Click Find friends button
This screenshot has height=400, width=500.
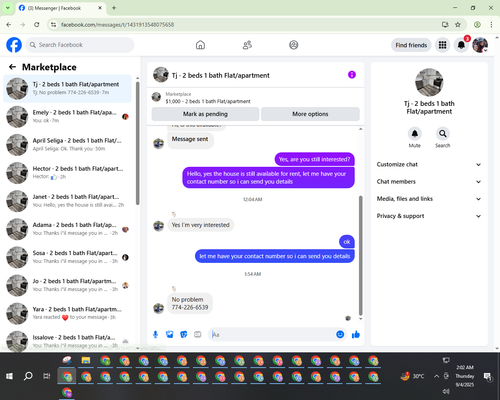pyautogui.click(x=411, y=45)
